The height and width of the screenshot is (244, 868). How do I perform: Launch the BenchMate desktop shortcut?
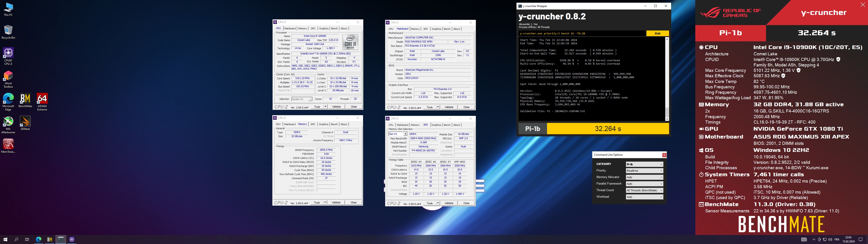pyautogui.click(x=25, y=101)
